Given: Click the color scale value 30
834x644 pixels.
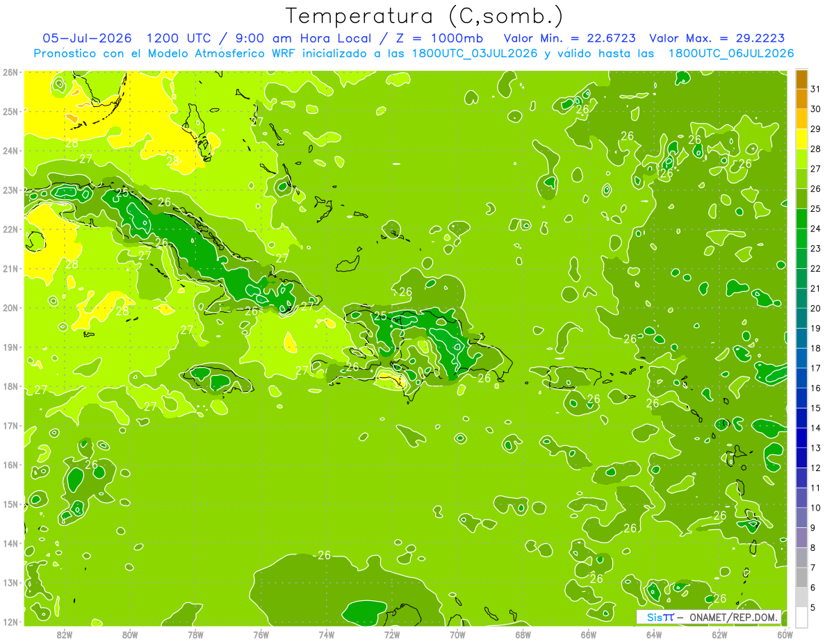Looking at the screenshot, I should coord(816,109).
